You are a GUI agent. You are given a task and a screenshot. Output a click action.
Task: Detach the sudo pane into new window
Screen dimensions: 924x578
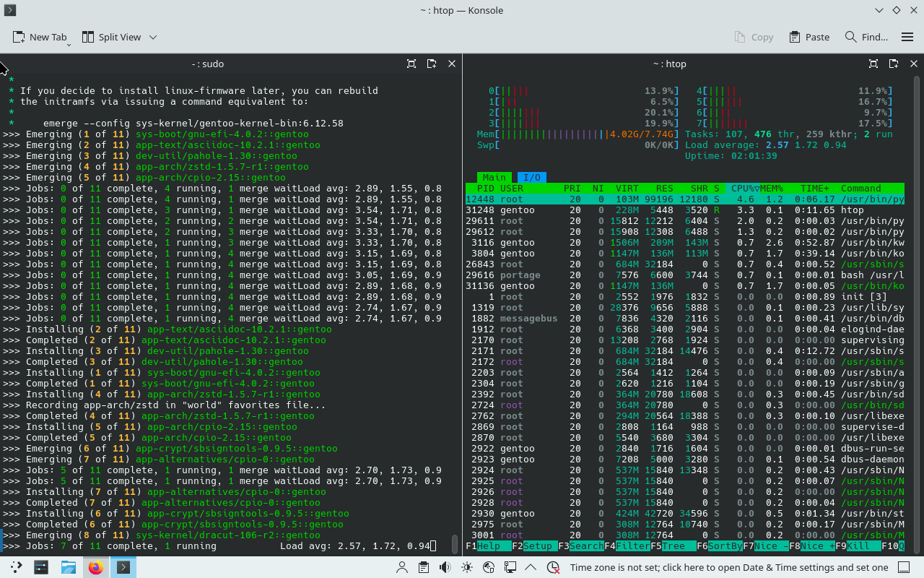432,64
